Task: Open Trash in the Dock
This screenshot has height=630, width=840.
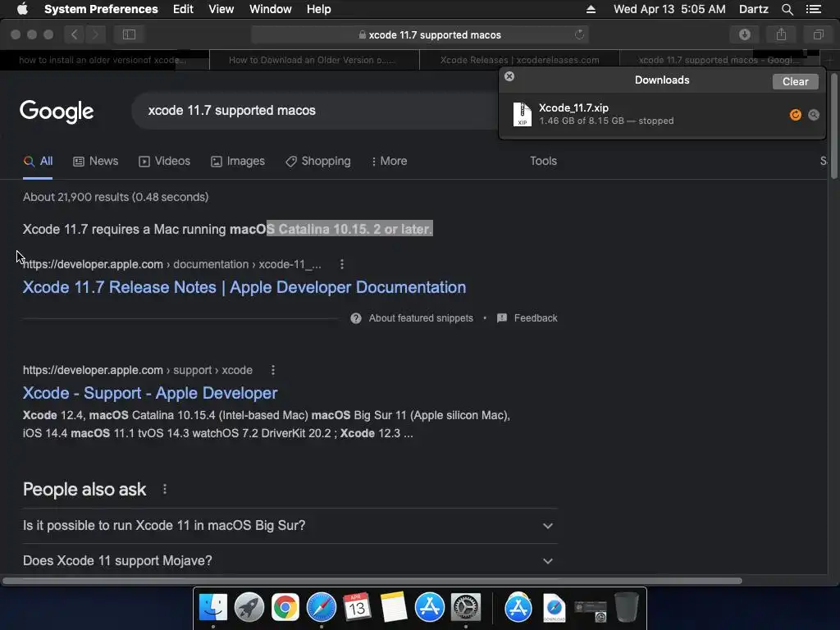Action: pos(626,607)
